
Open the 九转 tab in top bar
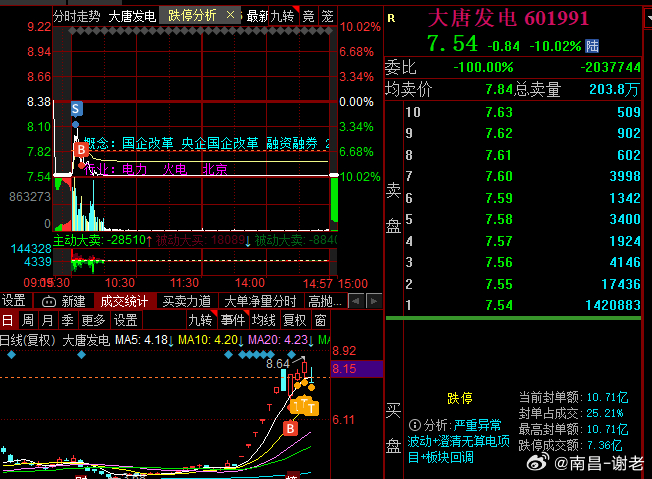(282, 16)
